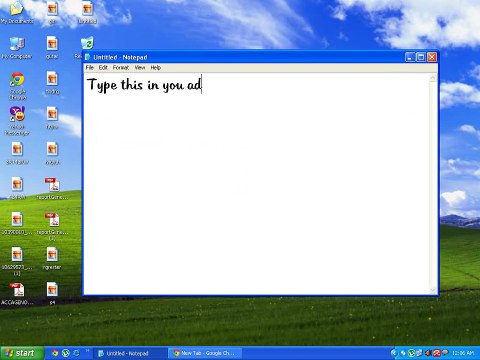Expand the Quick Launch overflow chevron
This screenshot has height=360, width=480.
click(x=88, y=351)
